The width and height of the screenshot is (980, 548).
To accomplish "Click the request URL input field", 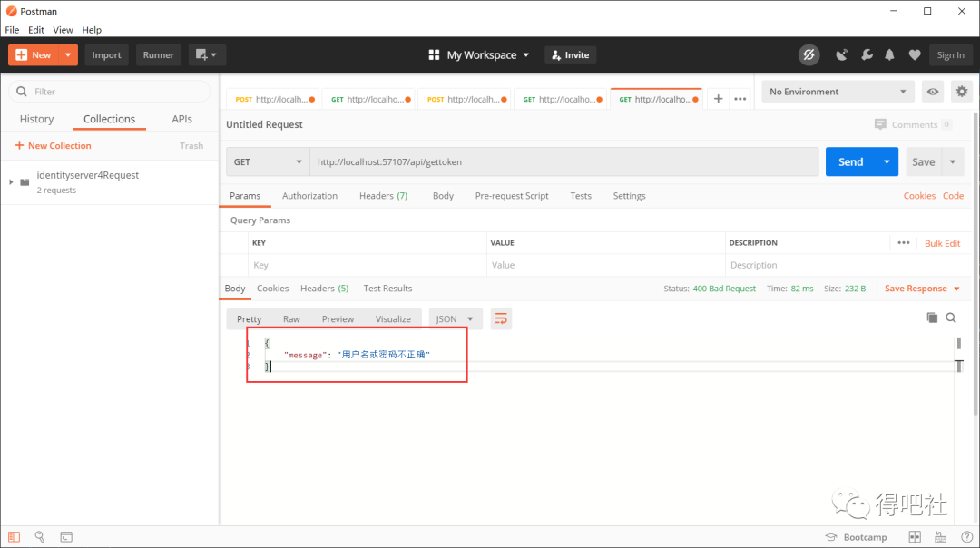I will (564, 161).
